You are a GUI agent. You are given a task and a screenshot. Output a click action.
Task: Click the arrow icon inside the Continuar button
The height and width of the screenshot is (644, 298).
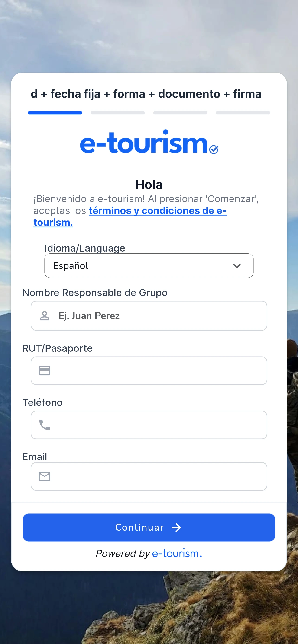point(177,527)
